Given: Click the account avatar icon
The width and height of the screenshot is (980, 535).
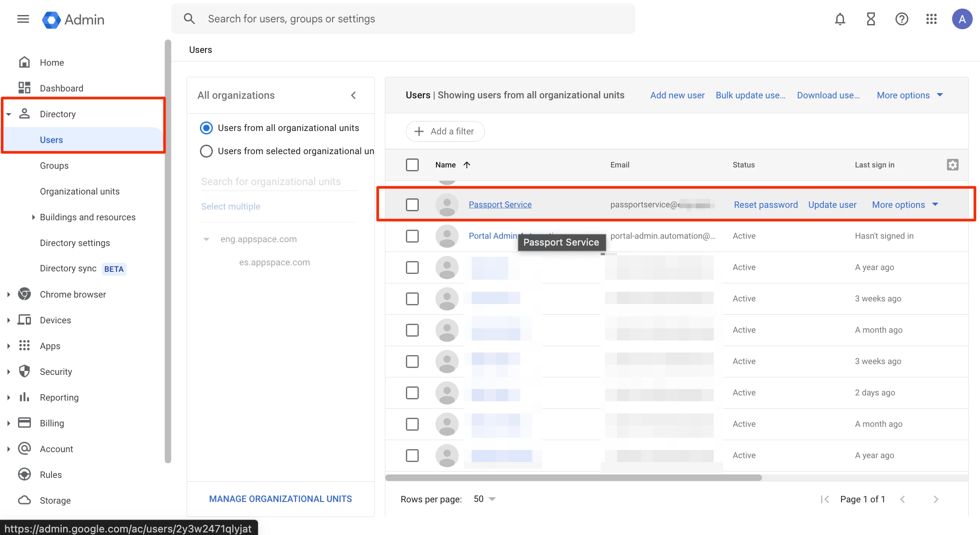Looking at the screenshot, I should [962, 19].
